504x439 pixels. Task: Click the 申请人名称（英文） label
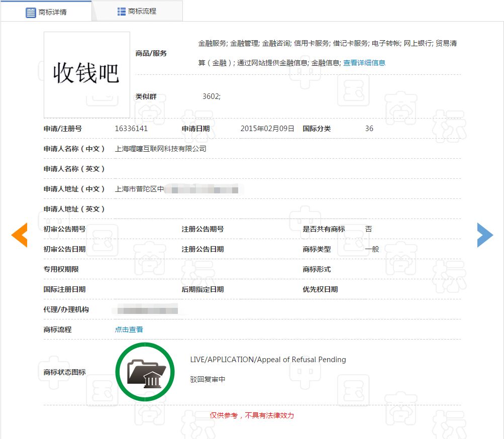(74, 169)
